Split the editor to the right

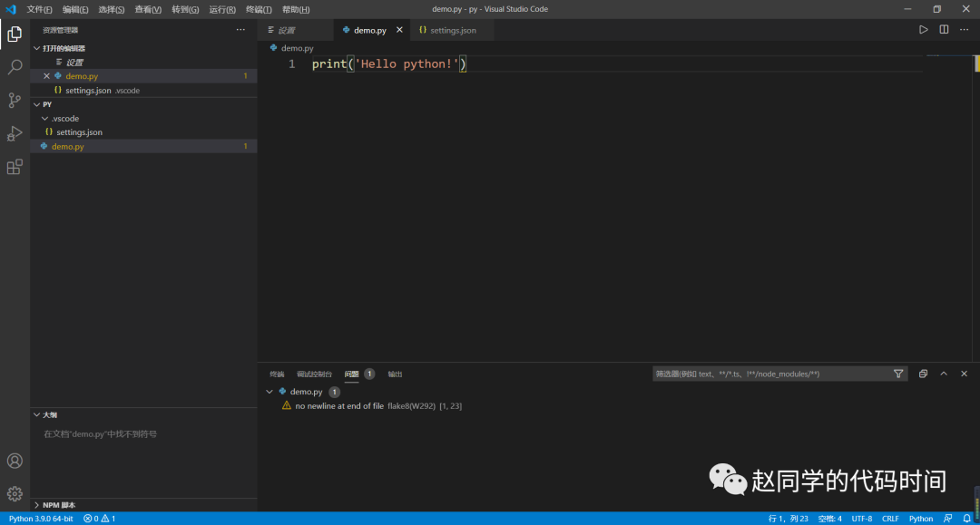(944, 29)
